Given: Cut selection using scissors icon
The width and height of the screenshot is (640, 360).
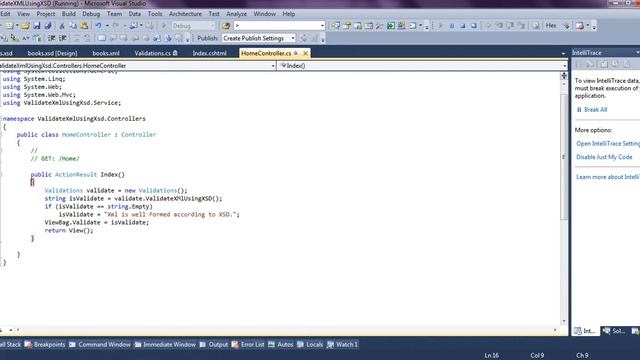Looking at the screenshot, I should point(62,26).
